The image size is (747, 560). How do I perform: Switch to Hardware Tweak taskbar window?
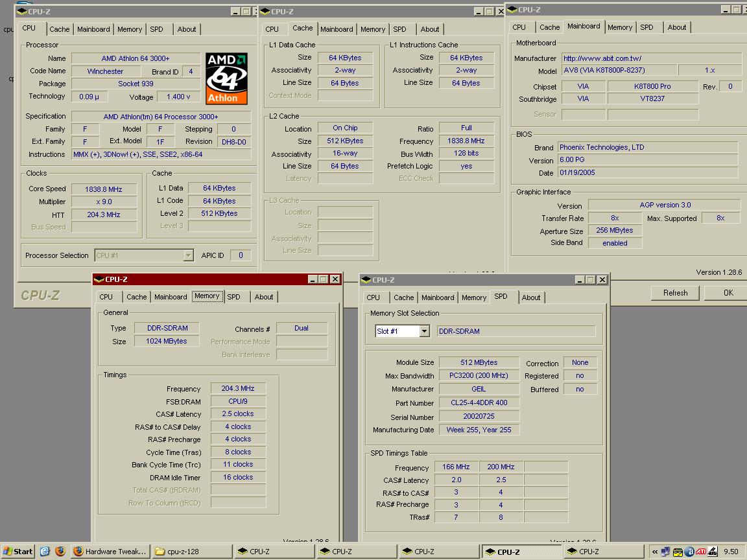(x=112, y=552)
